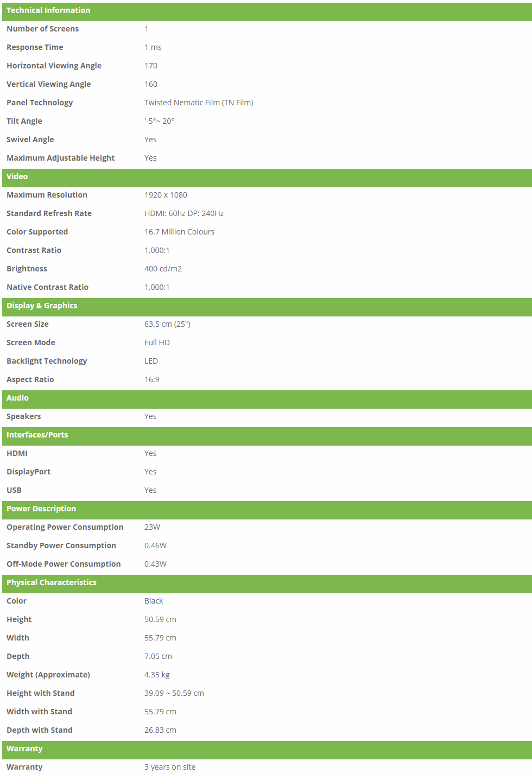The width and height of the screenshot is (532, 780).
Task: Click the Response Time label
Action: tap(35, 47)
